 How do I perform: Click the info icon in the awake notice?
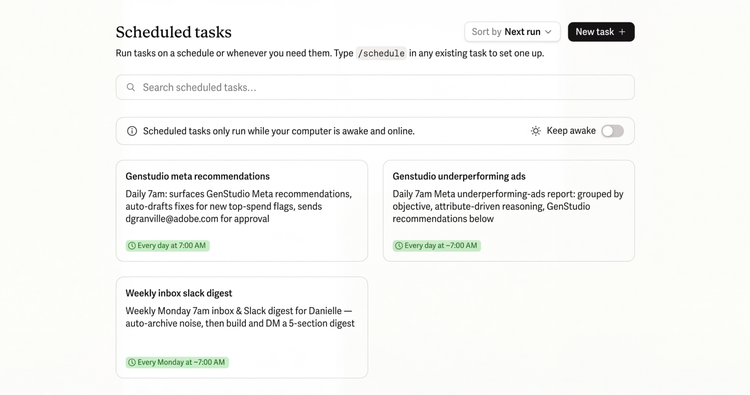[132, 131]
